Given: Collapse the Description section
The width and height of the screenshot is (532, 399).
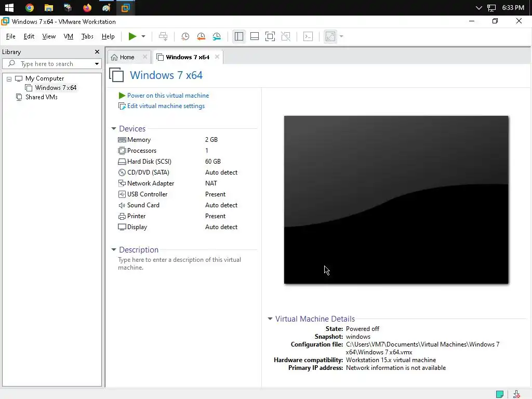Looking at the screenshot, I should [114, 250].
